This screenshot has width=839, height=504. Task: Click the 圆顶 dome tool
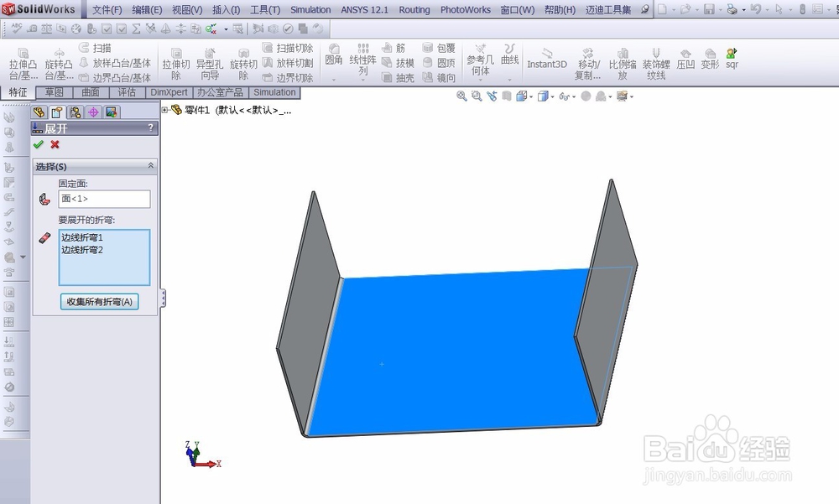coord(439,63)
